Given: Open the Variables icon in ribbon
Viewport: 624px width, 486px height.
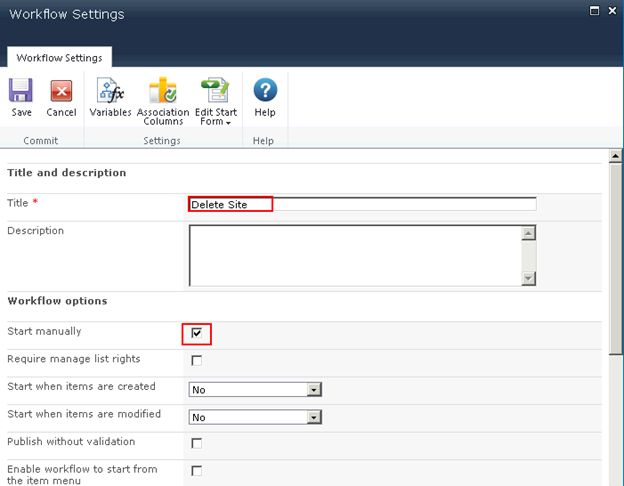Looking at the screenshot, I should [110, 90].
